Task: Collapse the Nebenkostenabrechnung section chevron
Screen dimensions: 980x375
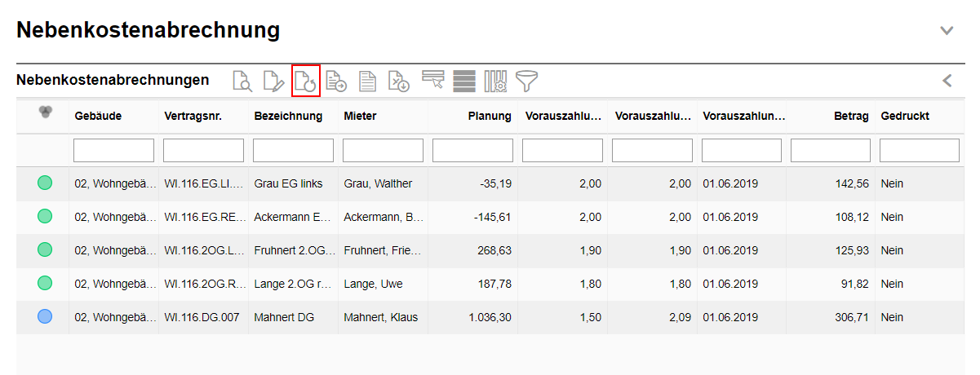Action: (x=947, y=31)
